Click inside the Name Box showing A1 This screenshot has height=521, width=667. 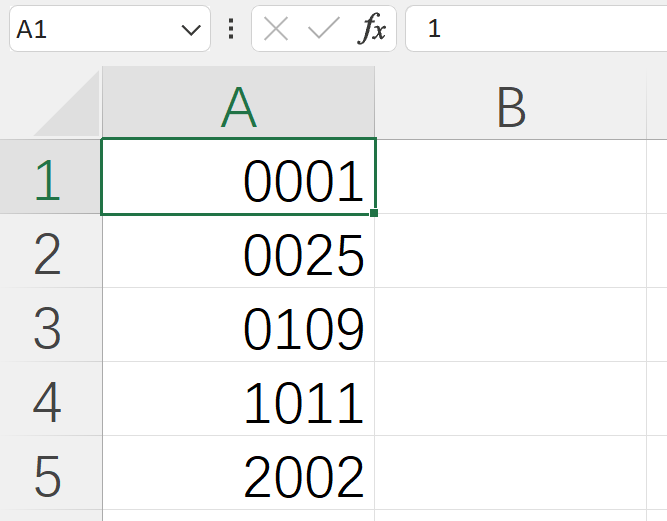pos(90,30)
